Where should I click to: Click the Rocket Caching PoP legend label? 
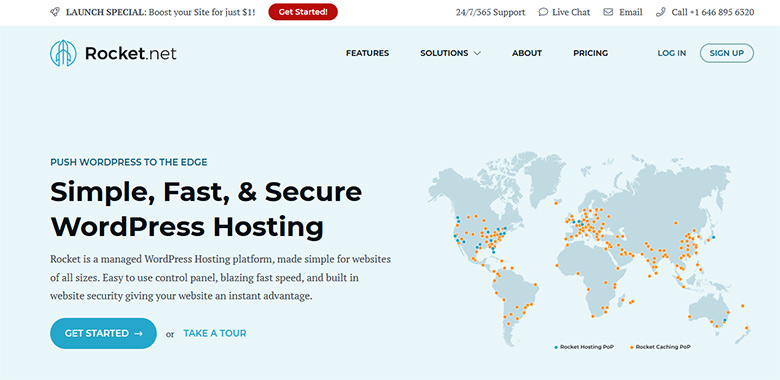(663, 347)
